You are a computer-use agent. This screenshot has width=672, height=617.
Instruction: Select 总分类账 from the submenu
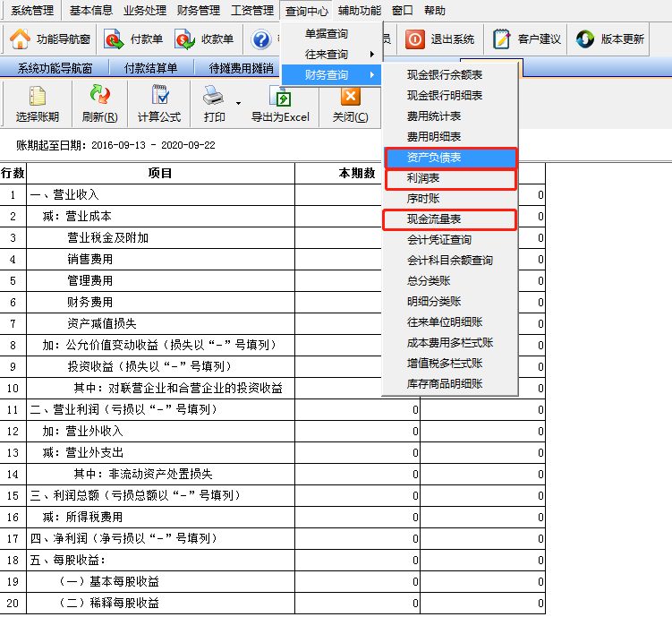(450, 280)
